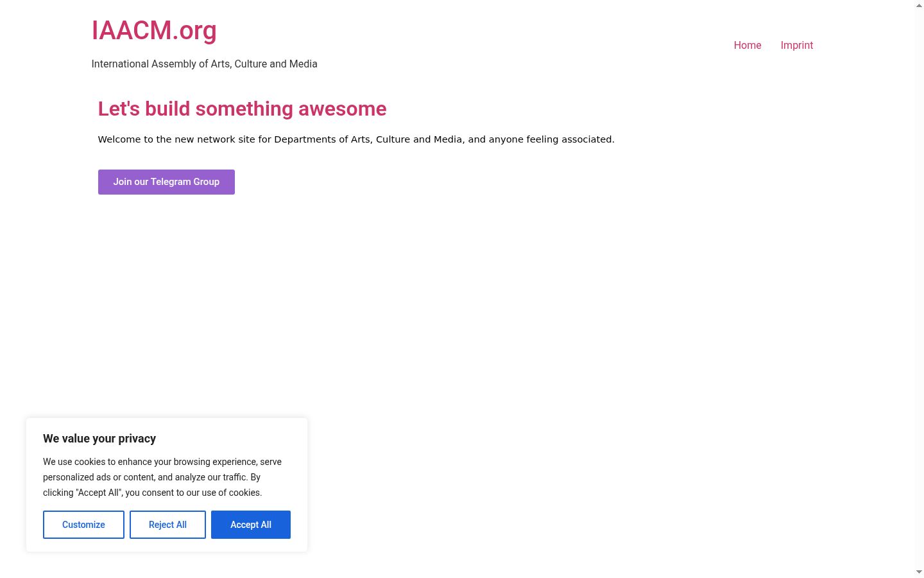This screenshot has width=924, height=578.
Task: Click the scrollbar up arrow
Action: coord(919,5)
